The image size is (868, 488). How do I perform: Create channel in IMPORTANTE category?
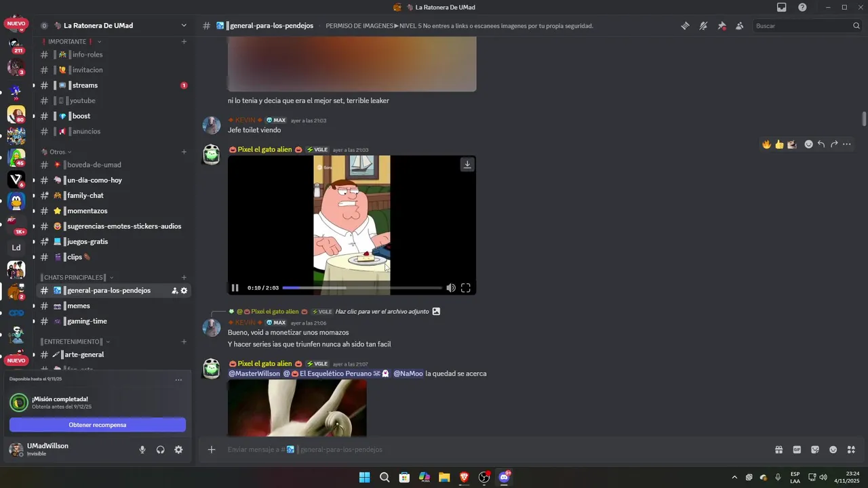184,41
